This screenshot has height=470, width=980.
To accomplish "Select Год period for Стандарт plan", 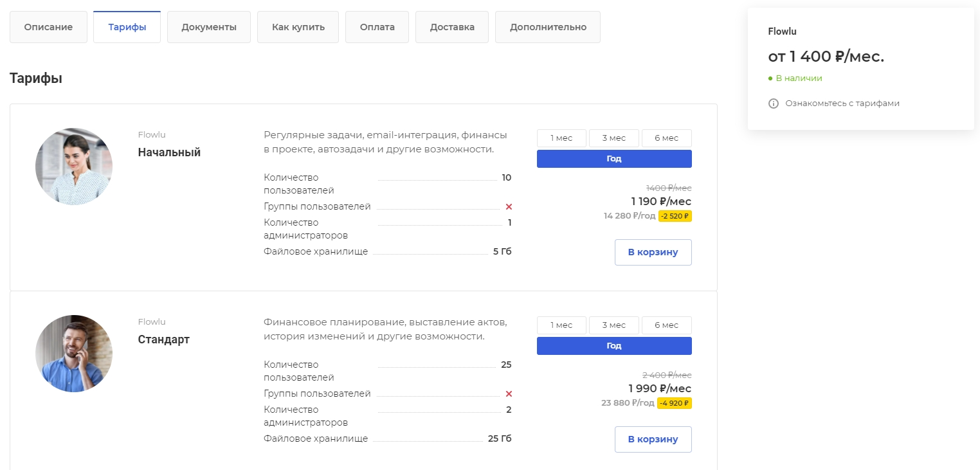I will pyautogui.click(x=614, y=346).
